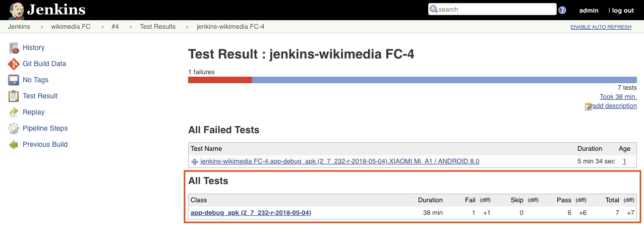Image resolution: width=644 pixels, height=232 pixels.
Task: Click the log out link
Action: click(x=622, y=10)
